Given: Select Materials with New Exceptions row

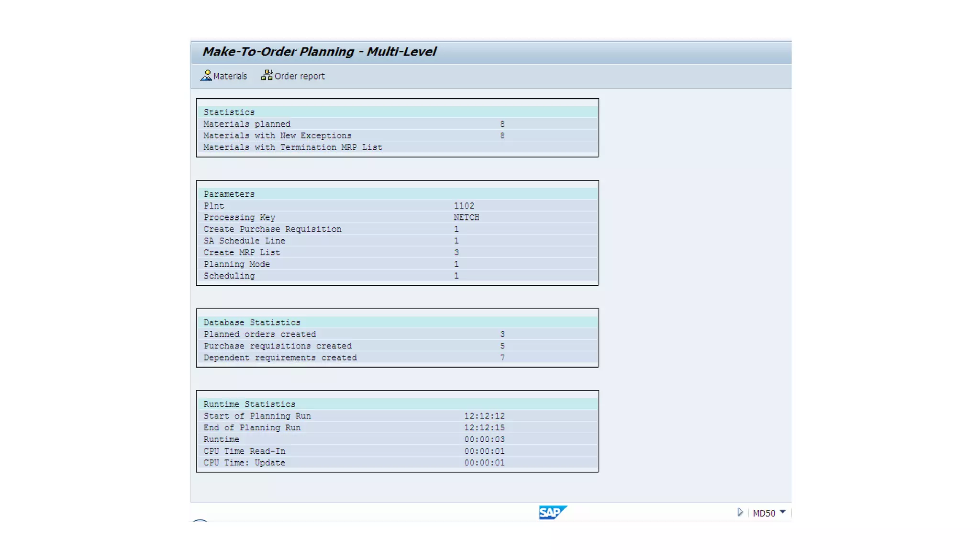Looking at the screenshot, I should coord(278,136).
